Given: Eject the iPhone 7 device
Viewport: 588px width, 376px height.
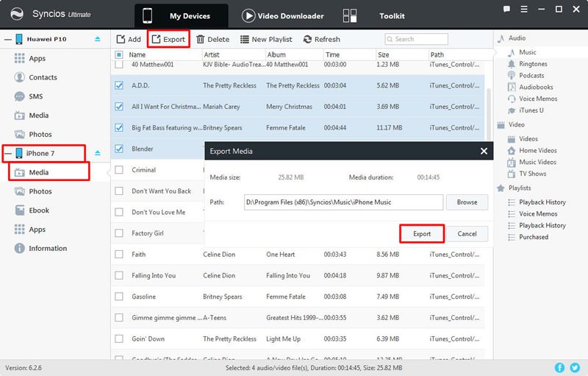Looking at the screenshot, I should (x=98, y=153).
